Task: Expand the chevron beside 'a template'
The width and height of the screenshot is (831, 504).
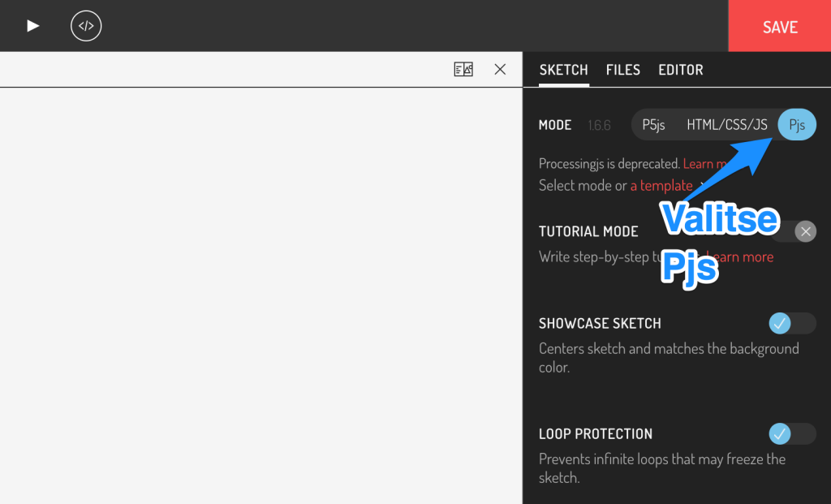Action: point(703,186)
